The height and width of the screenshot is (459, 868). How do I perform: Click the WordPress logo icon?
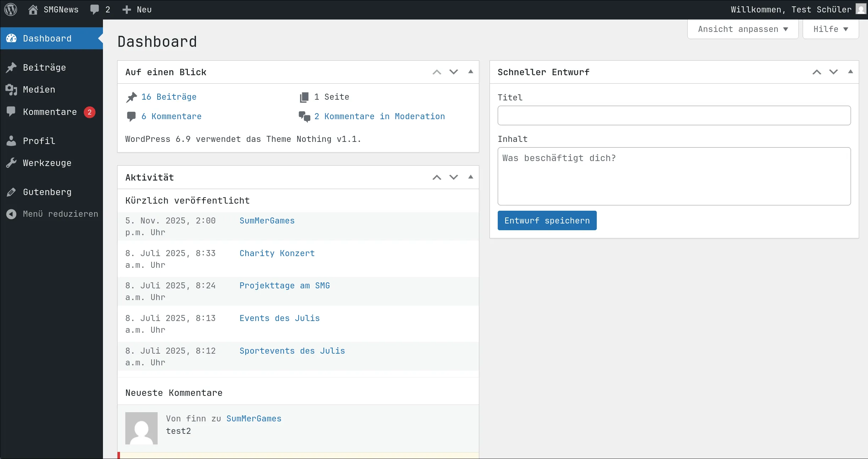click(10, 9)
